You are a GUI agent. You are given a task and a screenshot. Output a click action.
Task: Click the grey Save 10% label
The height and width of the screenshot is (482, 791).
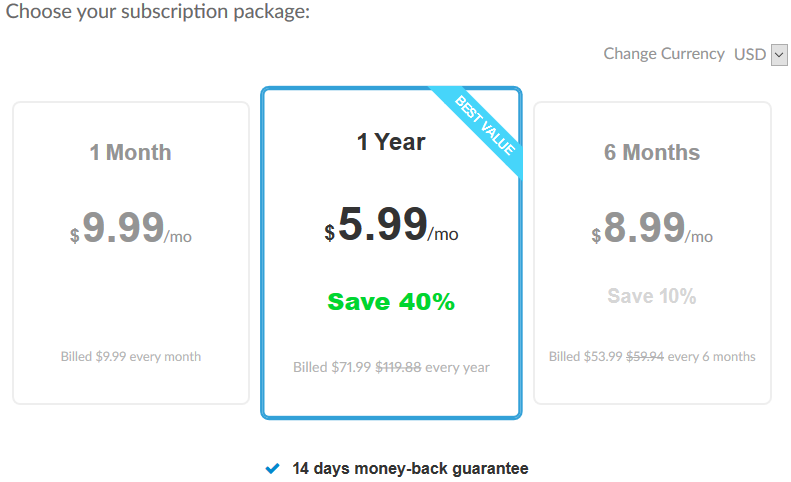652,297
